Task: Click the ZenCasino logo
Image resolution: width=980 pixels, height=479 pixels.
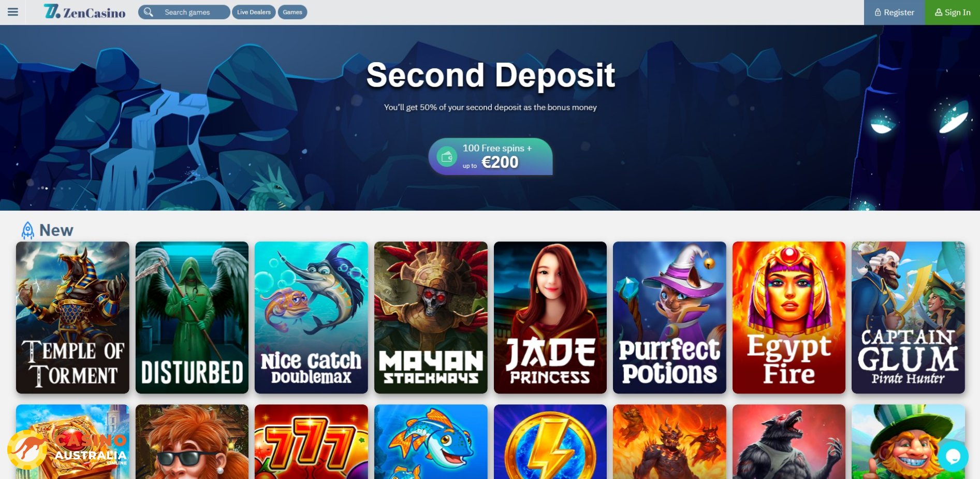Action: 85,12
